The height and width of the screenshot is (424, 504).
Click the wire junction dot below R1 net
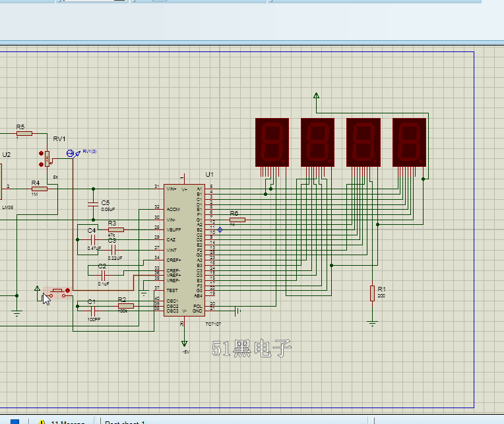point(378,224)
